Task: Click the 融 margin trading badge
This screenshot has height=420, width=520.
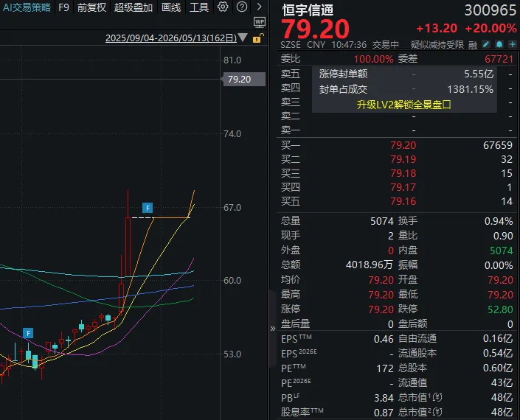Action: 473,45
